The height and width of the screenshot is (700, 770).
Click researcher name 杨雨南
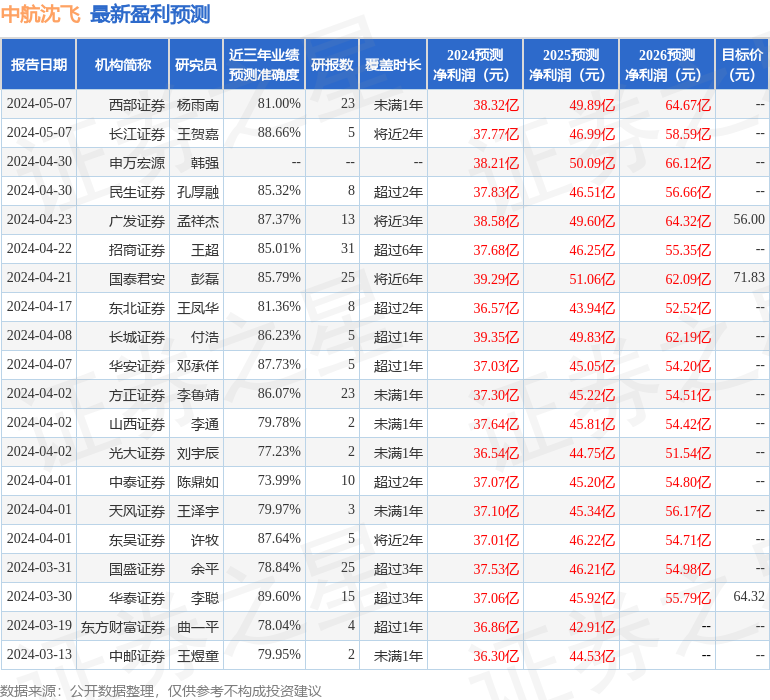pos(198,105)
